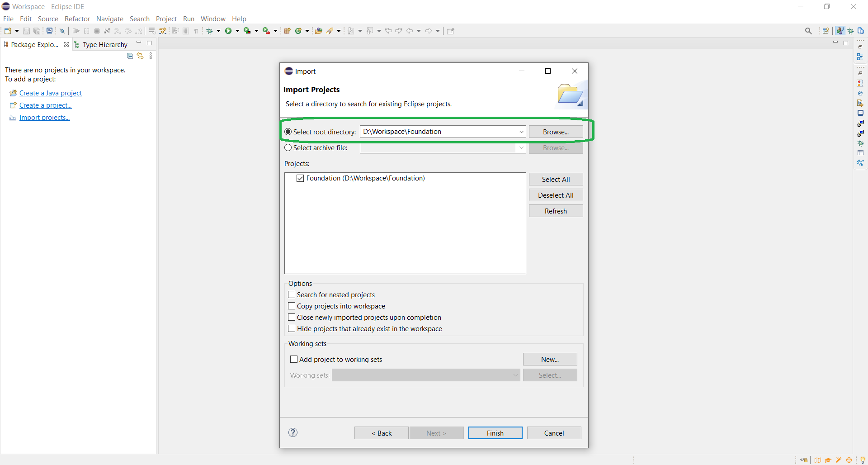This screenshot has height=465, width=868.
Task: Open the Window menu
Action: point(213,19)
